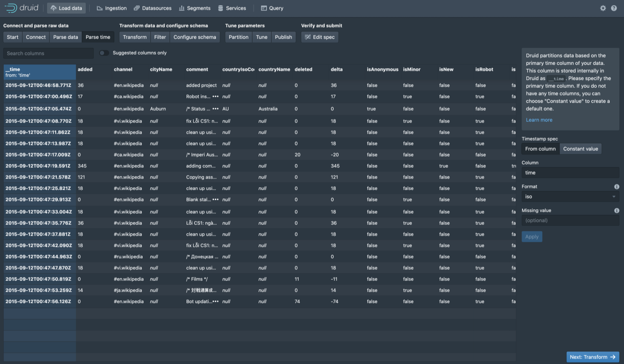Open Load data view
This screenshot has width=624, height=364.
click(66, 8)
